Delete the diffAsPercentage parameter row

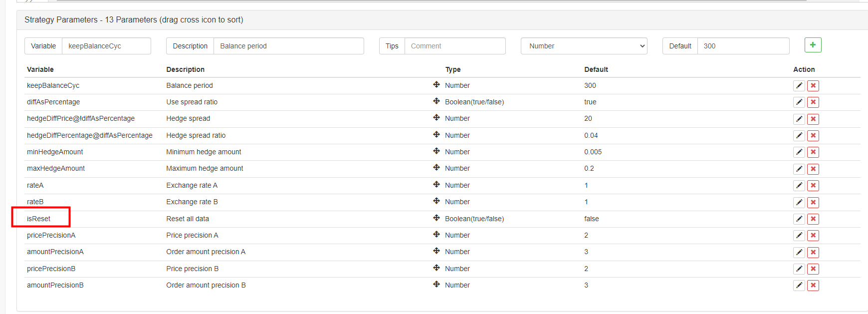click(813, 102)
